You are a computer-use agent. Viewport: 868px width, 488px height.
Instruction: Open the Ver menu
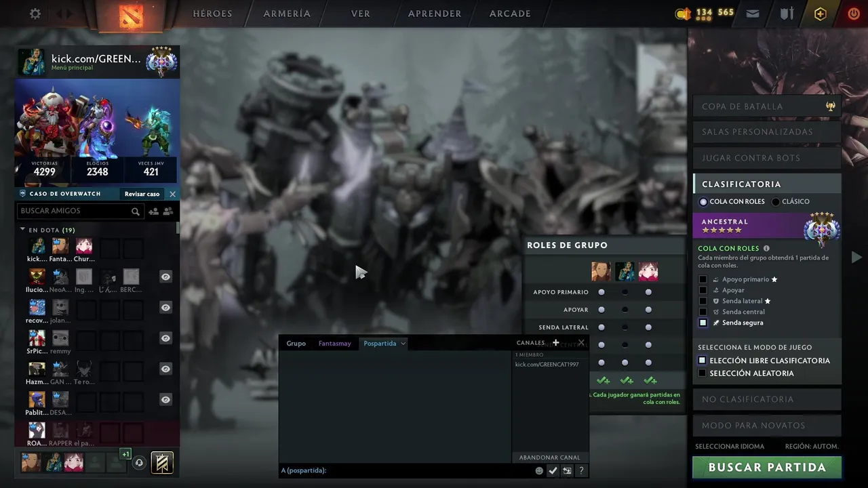361,14
